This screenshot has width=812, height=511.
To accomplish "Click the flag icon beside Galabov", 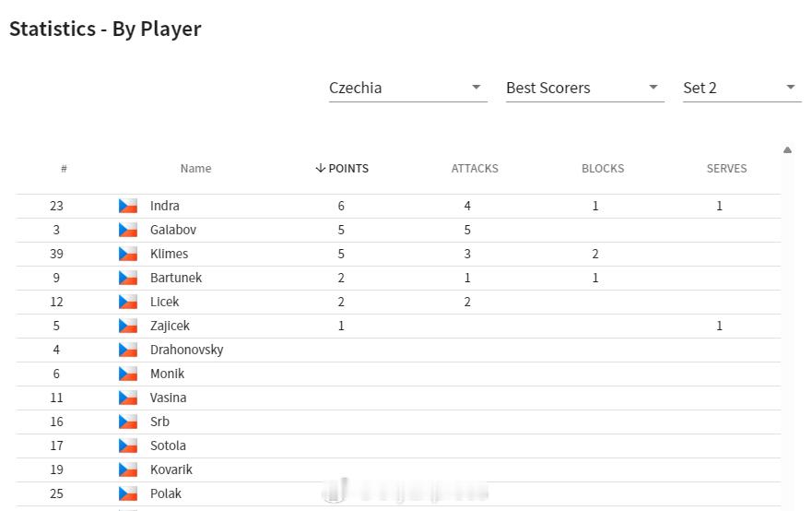I will 128,230.
